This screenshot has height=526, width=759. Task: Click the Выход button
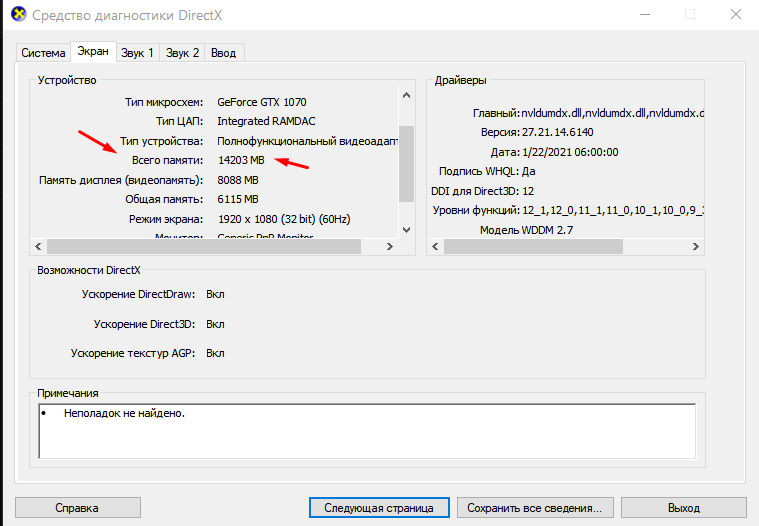point(683,508)
